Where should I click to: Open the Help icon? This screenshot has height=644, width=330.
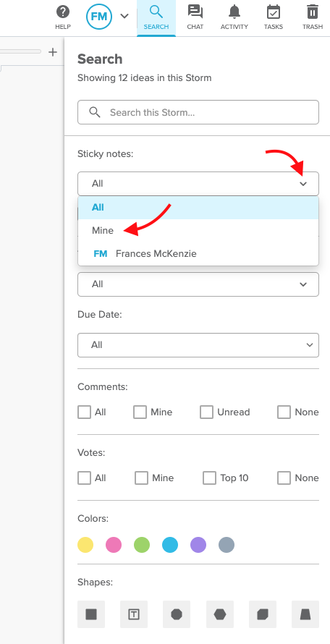point(63,12)
